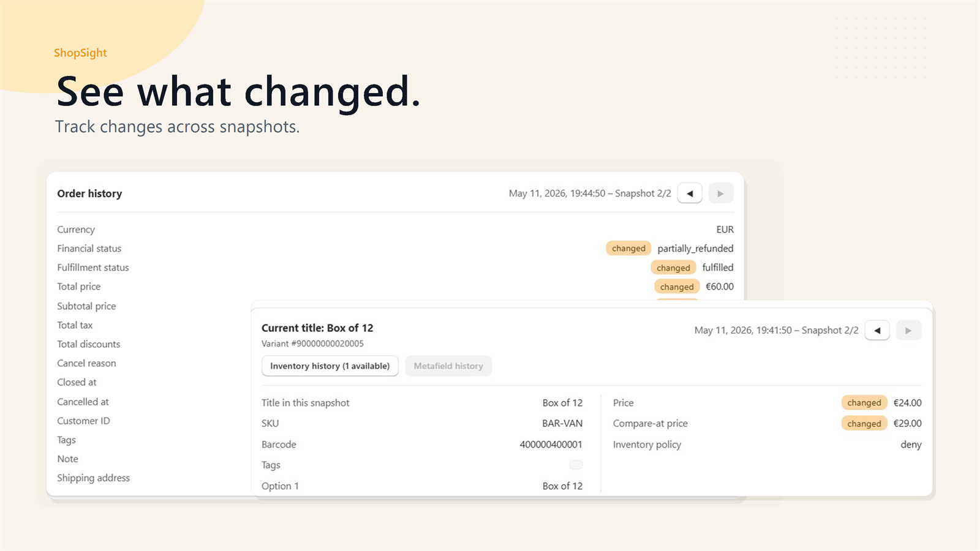Show previous variant snapshot arrow
980x551 pixels.
click(877, 331)
